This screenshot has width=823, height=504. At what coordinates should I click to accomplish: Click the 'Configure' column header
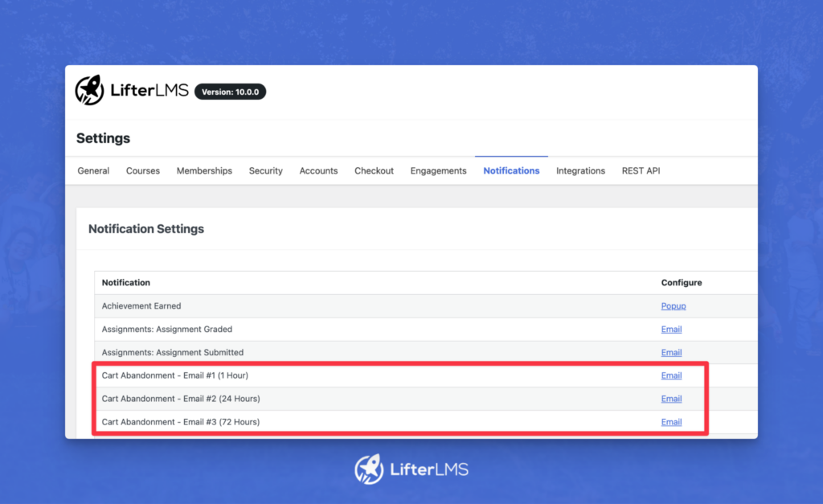tap(682, 282)
